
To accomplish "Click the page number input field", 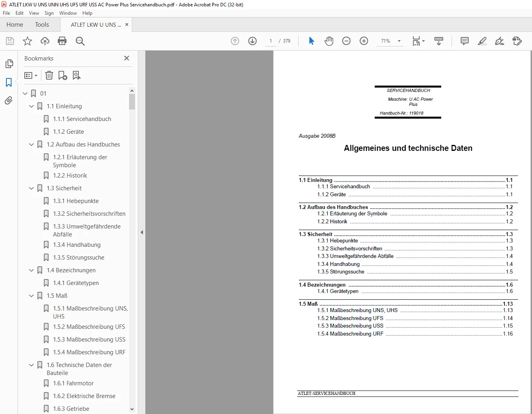I will pos(271,41).
